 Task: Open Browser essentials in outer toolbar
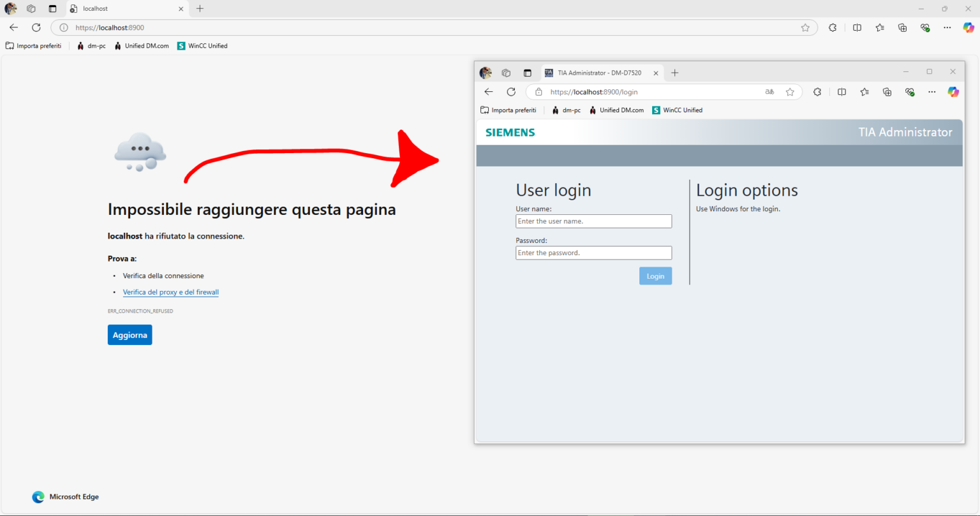point(925,27)
